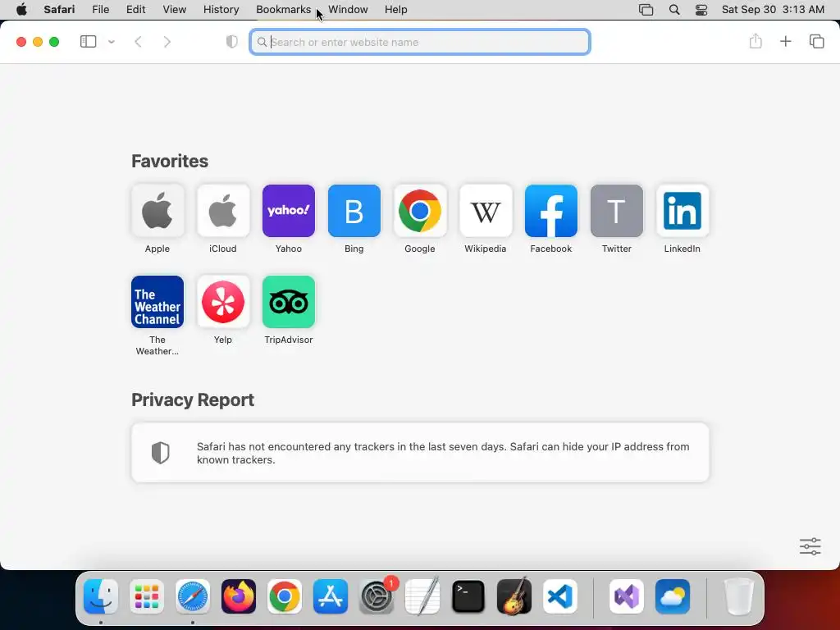This screenshot has height=630, width=840.
Task: Open the Weather app in Dock
Action: (673, 596)
